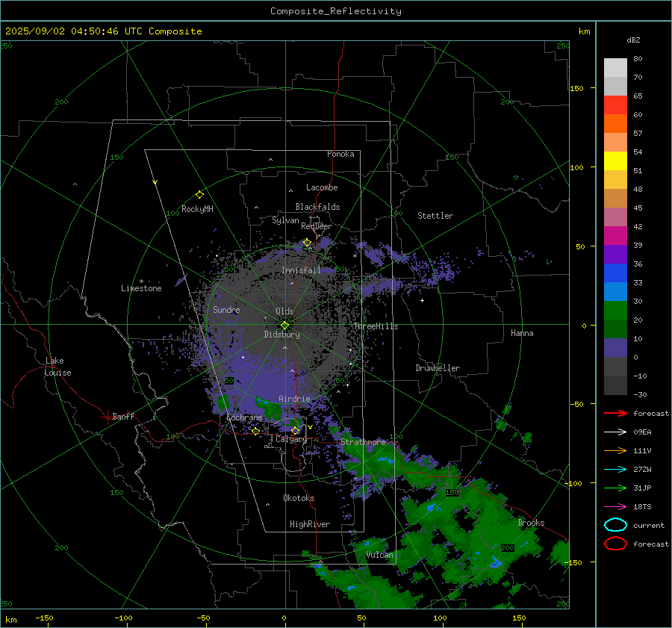The image size is (672, 628).
Task: Click the Banff city label
Action: [123, 416]
